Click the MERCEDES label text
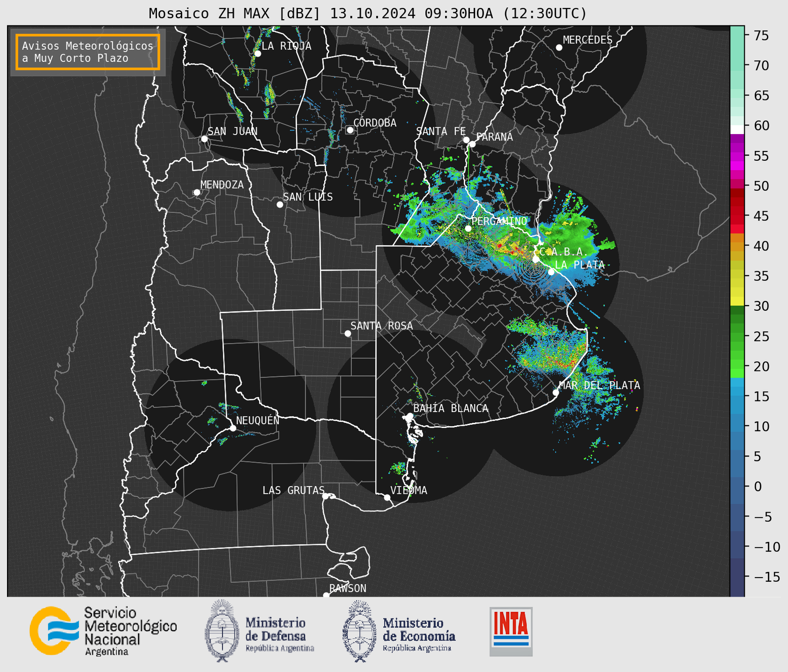Viewport: 788px width, 672px height. coord(587,40)
